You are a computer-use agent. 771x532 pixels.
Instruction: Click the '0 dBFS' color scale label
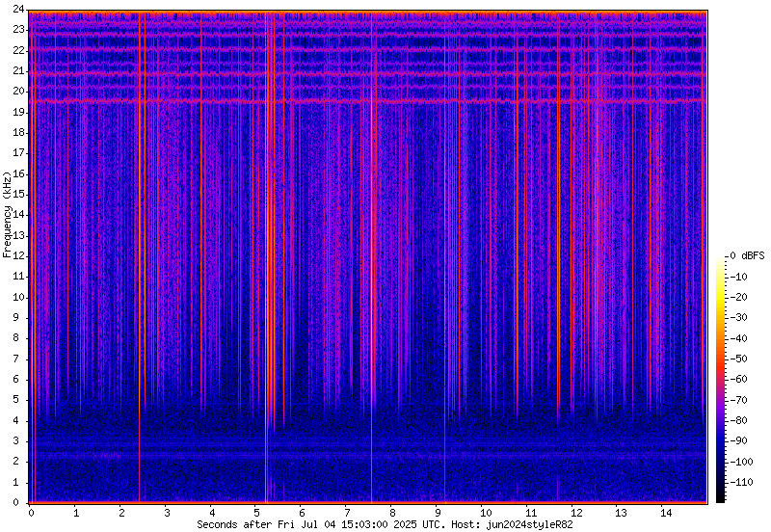(747, 255)
